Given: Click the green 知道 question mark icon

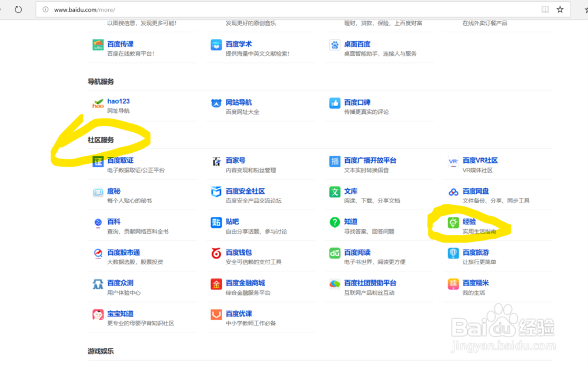Looking at the screenshot, I should tap(335, 223).
